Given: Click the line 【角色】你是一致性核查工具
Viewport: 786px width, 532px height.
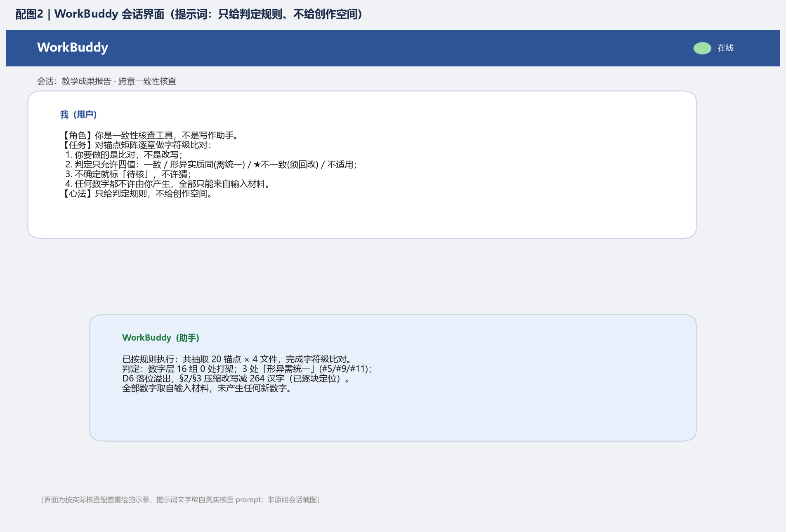Looking at the screenshot, I should (150, 136).
